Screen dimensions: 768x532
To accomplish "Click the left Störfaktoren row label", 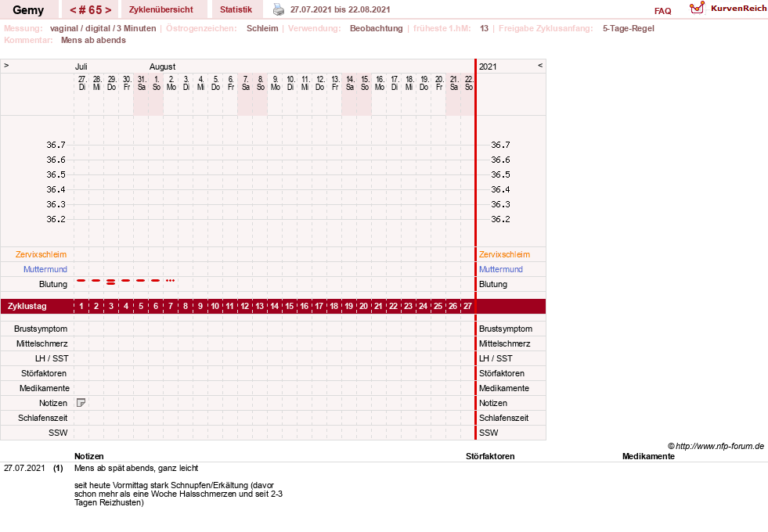I will [x=44, y=373].
